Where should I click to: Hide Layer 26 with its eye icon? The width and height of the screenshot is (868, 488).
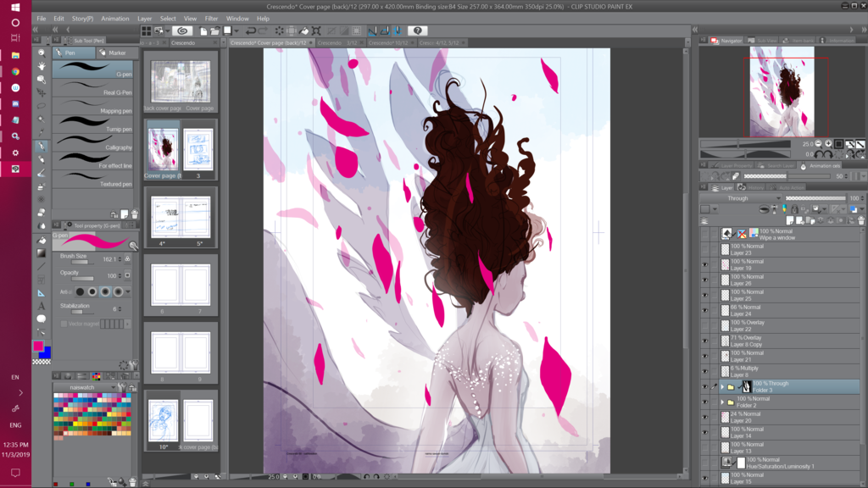coord(704,280)
